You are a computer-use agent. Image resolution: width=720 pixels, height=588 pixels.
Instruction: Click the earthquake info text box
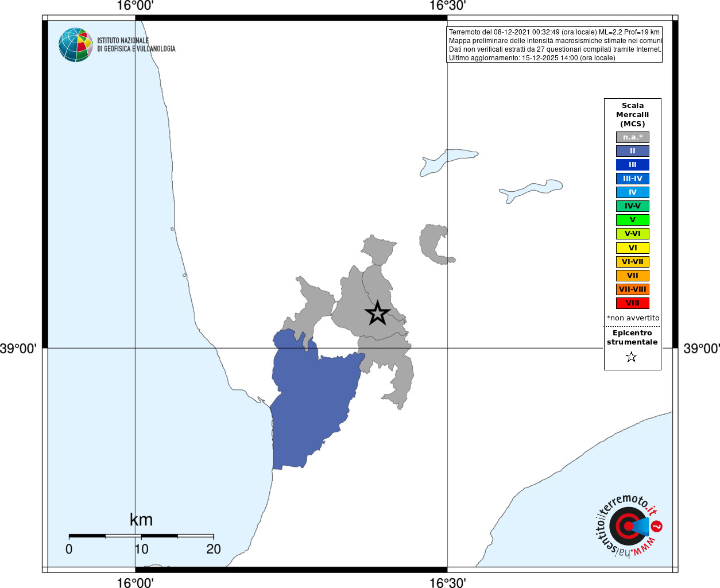(x=554, y=45)
